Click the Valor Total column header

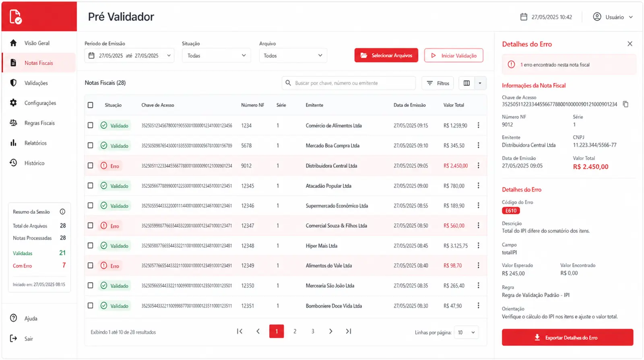(x=454, y=105)
